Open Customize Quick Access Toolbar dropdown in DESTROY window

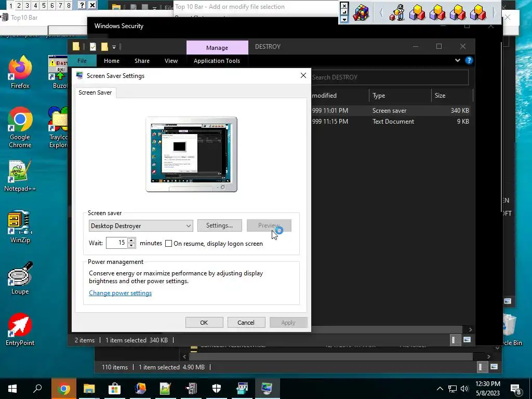point(114,47)
